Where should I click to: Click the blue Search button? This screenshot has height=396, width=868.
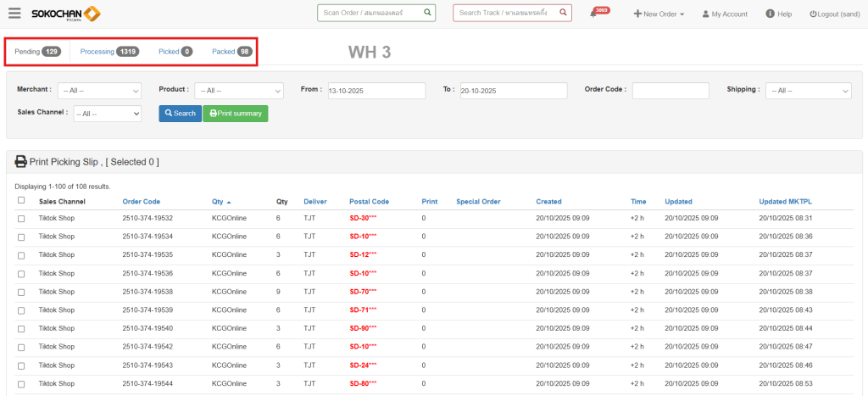(x=180, y=114)
